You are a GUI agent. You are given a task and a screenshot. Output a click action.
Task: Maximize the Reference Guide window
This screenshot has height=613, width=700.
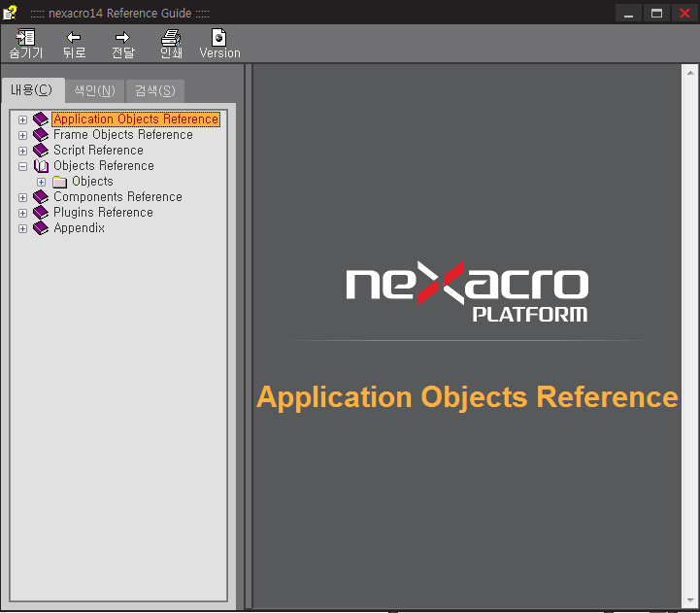[x=656, y=13]
